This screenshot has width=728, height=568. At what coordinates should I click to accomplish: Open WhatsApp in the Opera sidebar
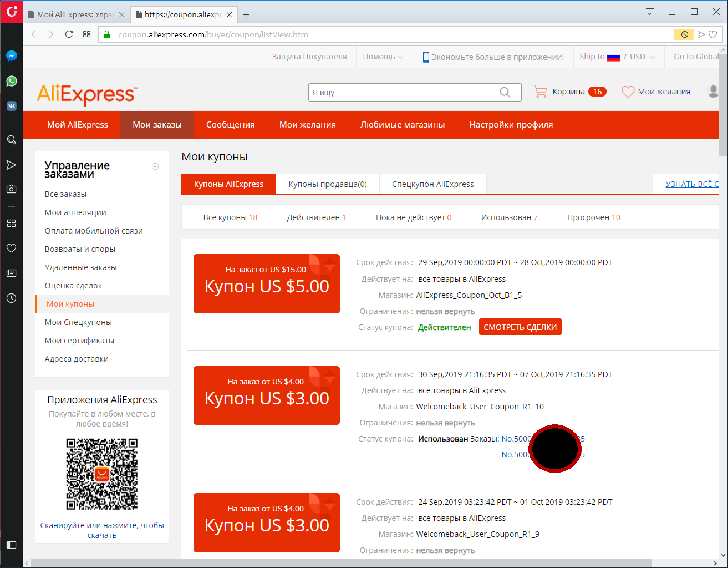(11, 81)
